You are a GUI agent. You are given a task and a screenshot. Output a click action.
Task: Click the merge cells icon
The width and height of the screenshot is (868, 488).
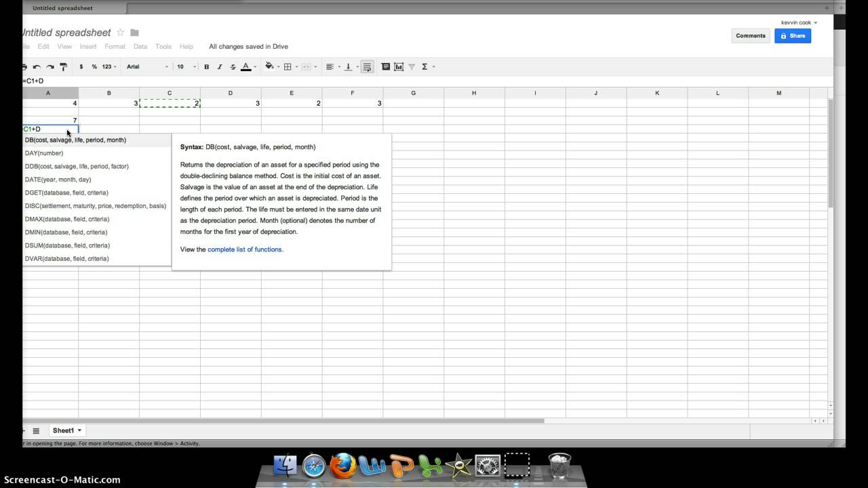coord(308,66)
